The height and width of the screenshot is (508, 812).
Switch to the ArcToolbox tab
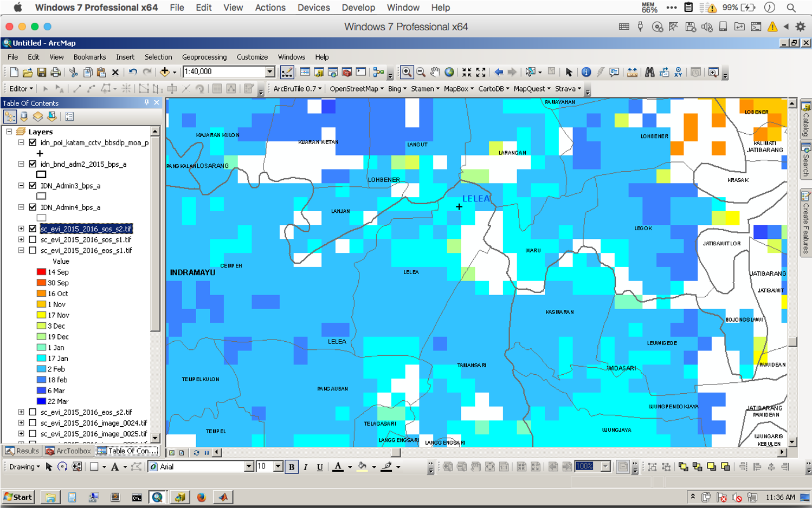click(x=69, y=451)
